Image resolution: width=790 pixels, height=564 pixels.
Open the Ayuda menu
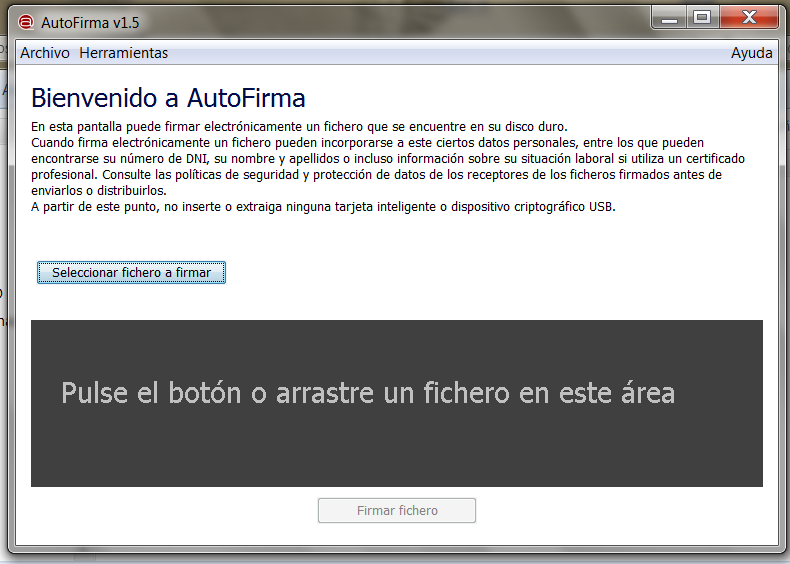coord(751,53)
